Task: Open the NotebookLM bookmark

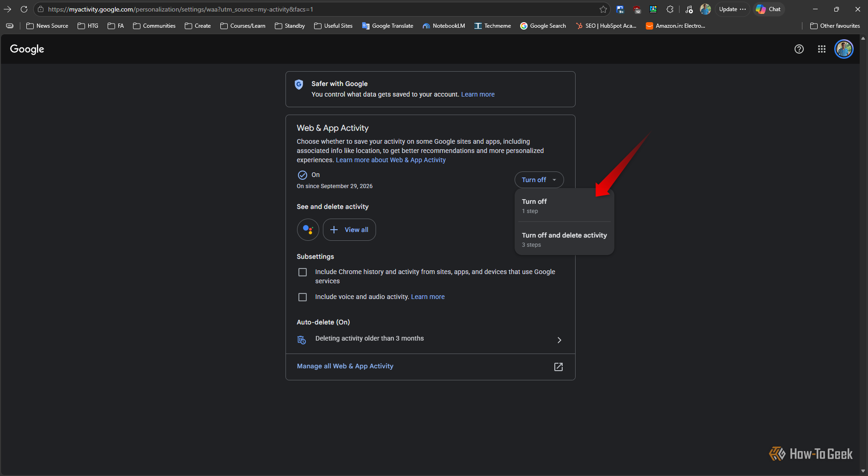Action: click(444, 26)
